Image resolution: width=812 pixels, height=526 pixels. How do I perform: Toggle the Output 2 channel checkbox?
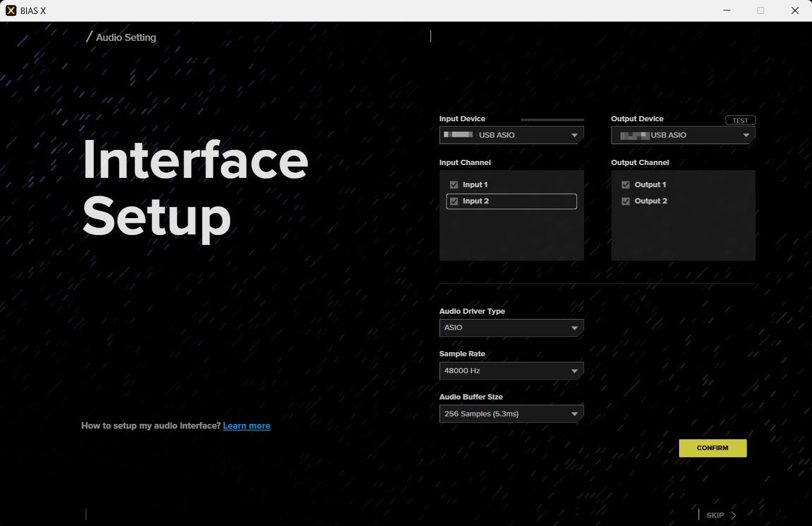pyautogui.click(x=625, y=201)
